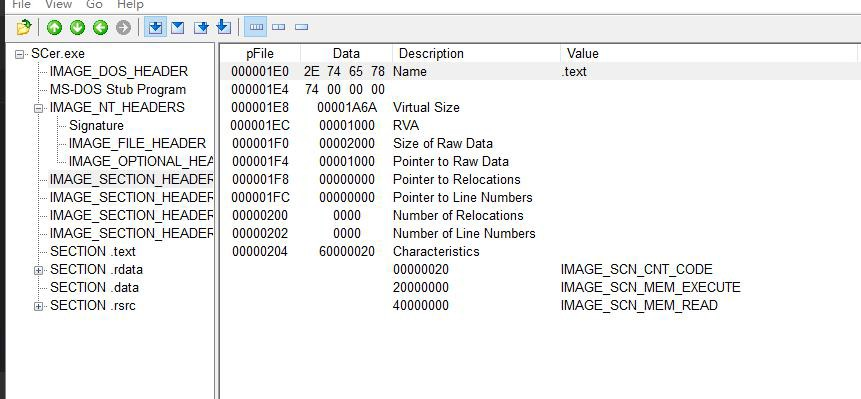
Task: Select the icon with arrow dropping into box
Action: click(223, 27)
